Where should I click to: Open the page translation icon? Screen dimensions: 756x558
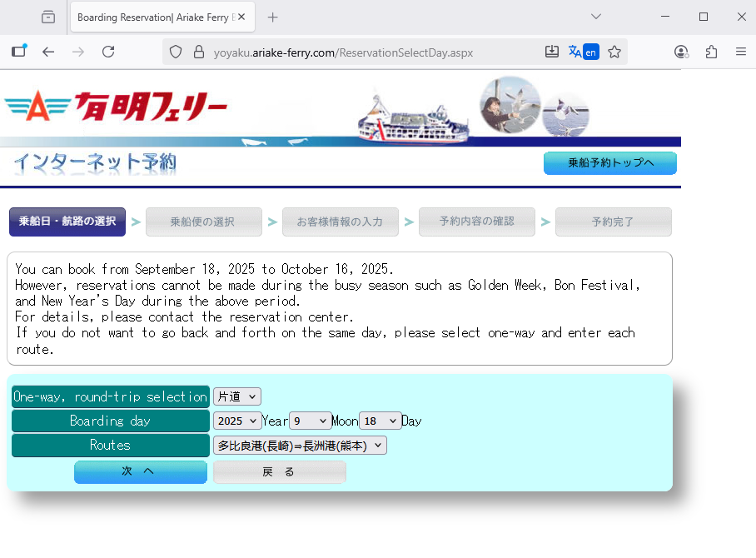583,52
